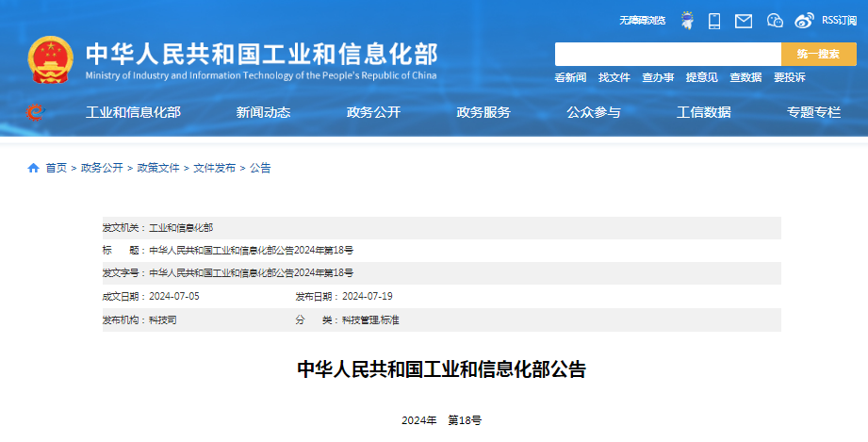Open 工信数据 navigation menu
868x442 pixels.
(x=704, y=112)
